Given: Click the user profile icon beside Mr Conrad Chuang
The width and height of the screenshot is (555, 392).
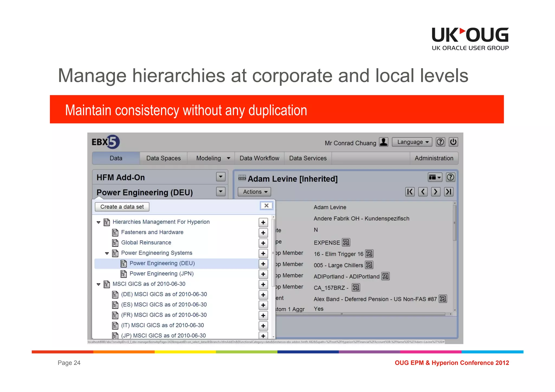Looking at the screenshot, I should (384, 142).
